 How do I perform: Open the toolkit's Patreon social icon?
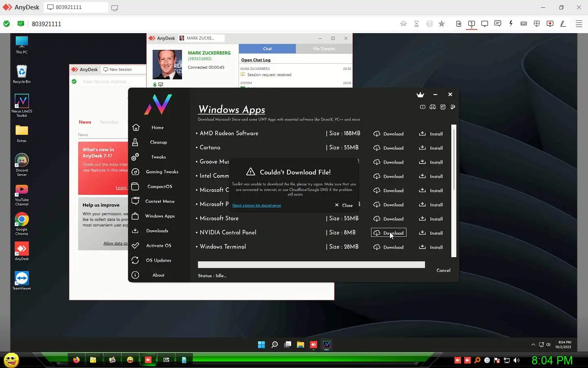[x=453, y=107]
